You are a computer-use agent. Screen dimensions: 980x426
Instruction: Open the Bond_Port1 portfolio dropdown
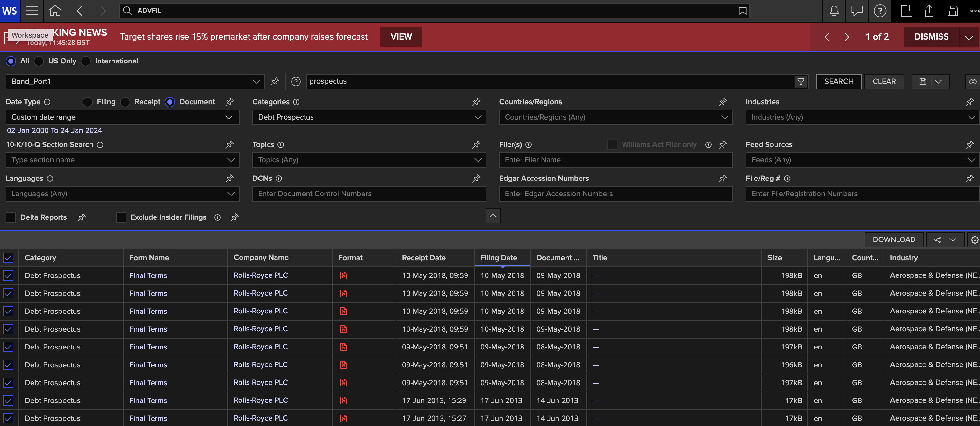(135, 81)
